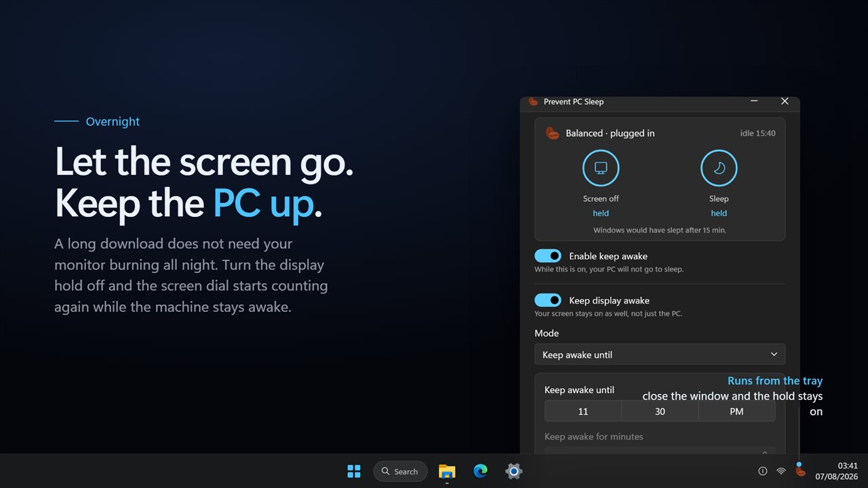868x488 pixels.
Task: Open Microsoft Edge from the taskbar
Action: point(480,471)
